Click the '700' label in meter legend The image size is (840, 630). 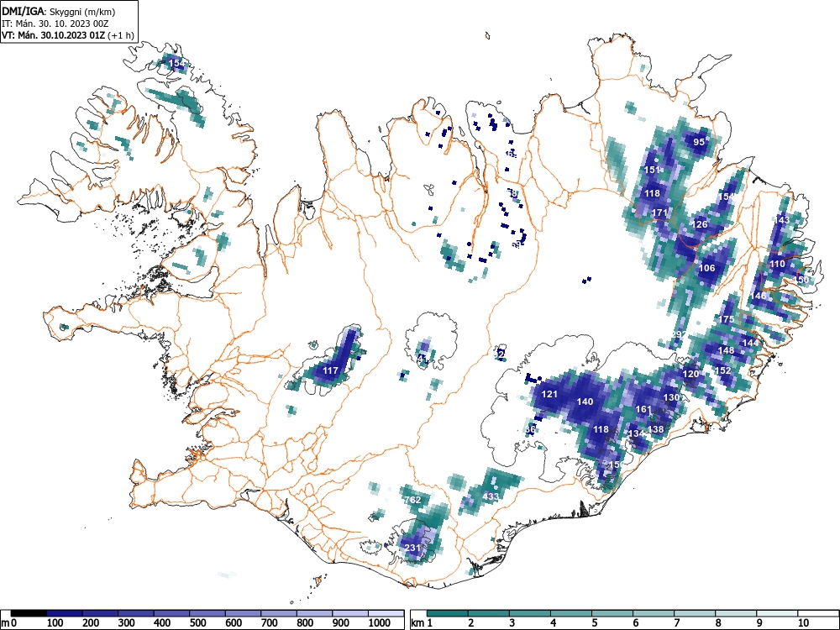[269, 623]
